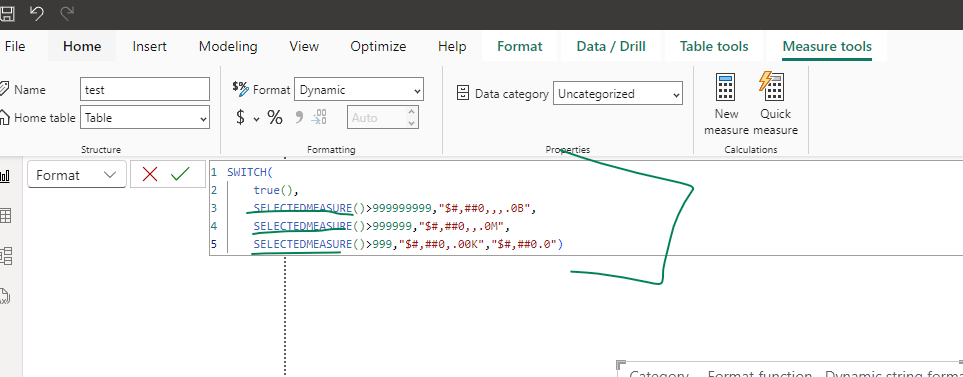963x377 pixels.
Task: Switch to the Table tools tab
Action: point(714,47)
